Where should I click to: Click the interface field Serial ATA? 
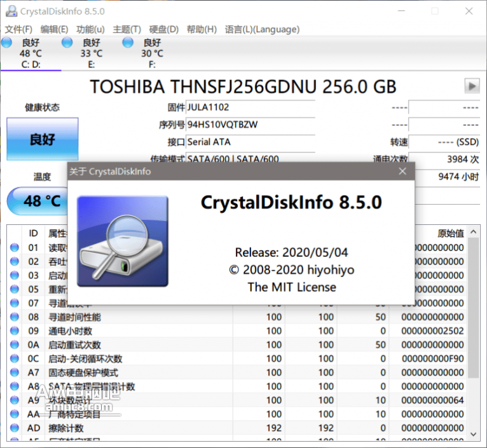(x=250, y=142)
